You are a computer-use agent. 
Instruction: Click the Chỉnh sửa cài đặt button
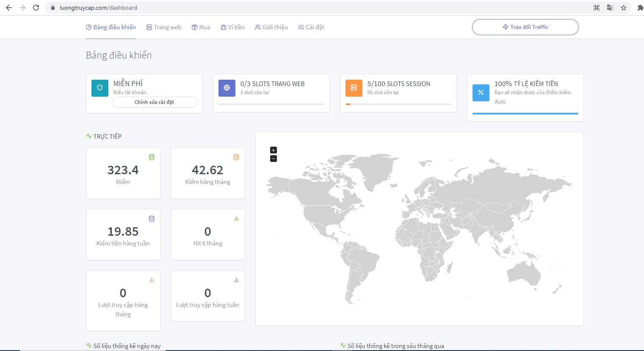click(155, 102)
